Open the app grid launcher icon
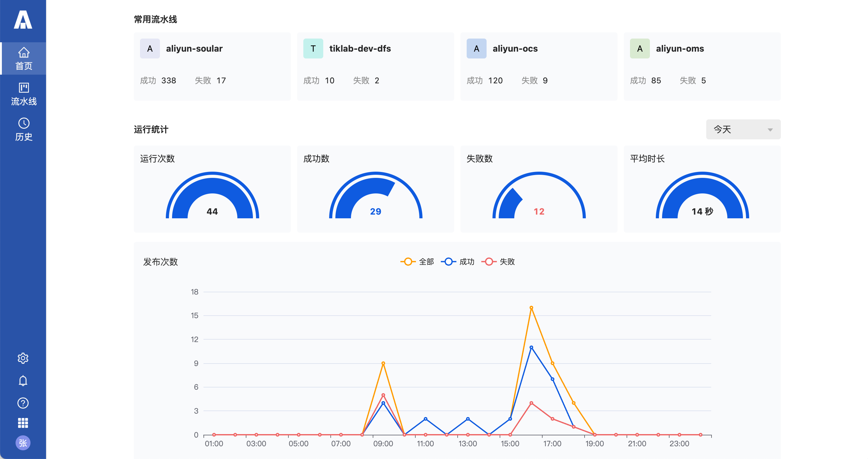Screen dimensions: 868x459 pyautogui.click(x=23, y=423)
